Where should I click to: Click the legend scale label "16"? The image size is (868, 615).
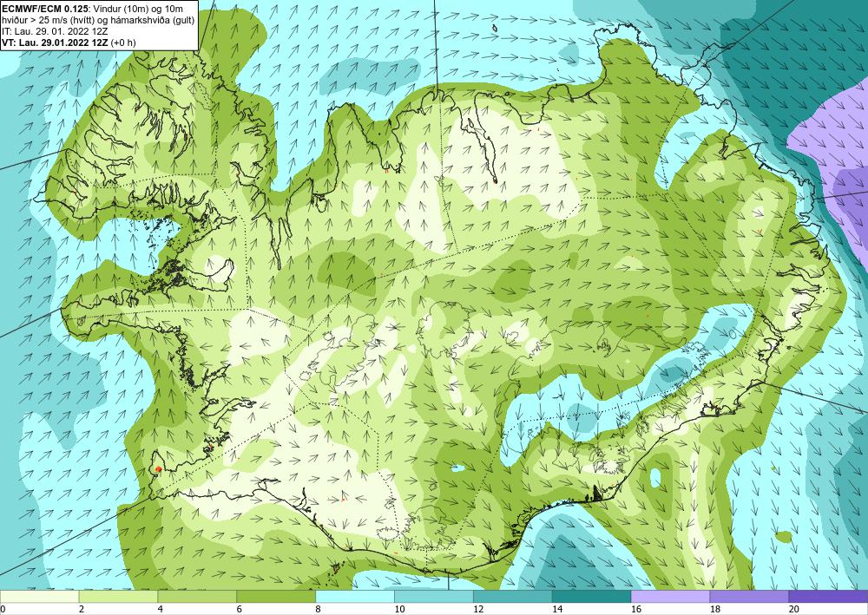(636, 609)
